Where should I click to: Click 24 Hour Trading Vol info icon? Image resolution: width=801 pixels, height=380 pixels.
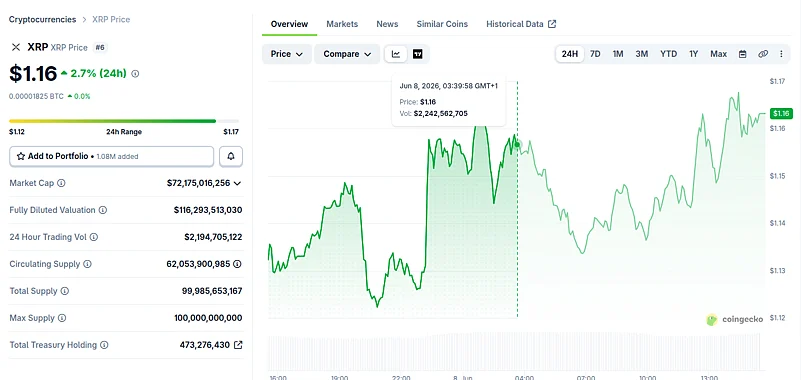[x=93, y=237]
